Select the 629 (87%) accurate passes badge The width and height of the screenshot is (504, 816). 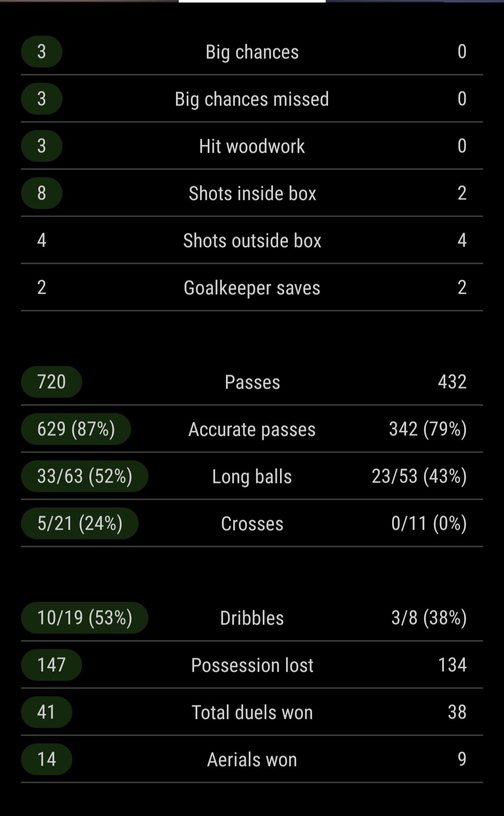coord(76,429)
